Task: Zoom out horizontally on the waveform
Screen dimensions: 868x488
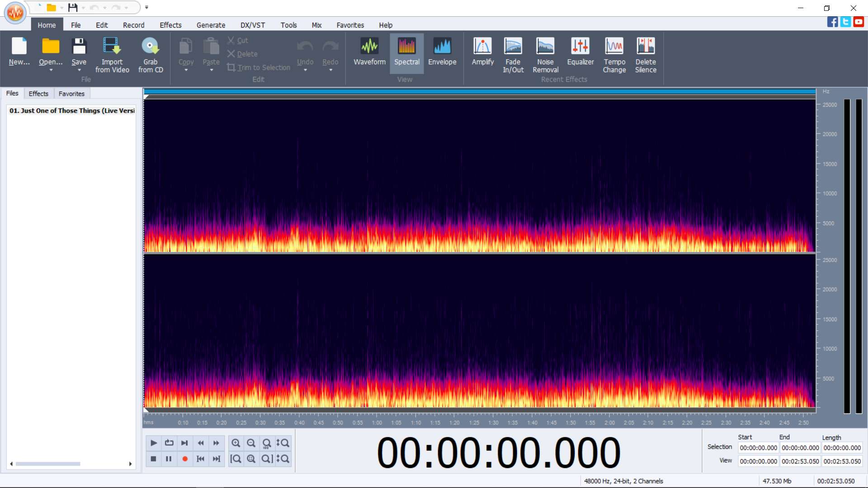Action: 251,443
